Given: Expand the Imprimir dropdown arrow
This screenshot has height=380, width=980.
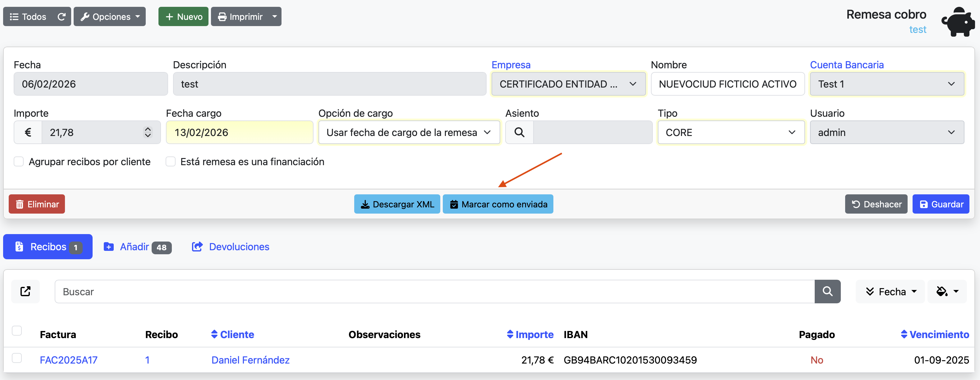Looking at the screenshot, I should tap(275, 16).
